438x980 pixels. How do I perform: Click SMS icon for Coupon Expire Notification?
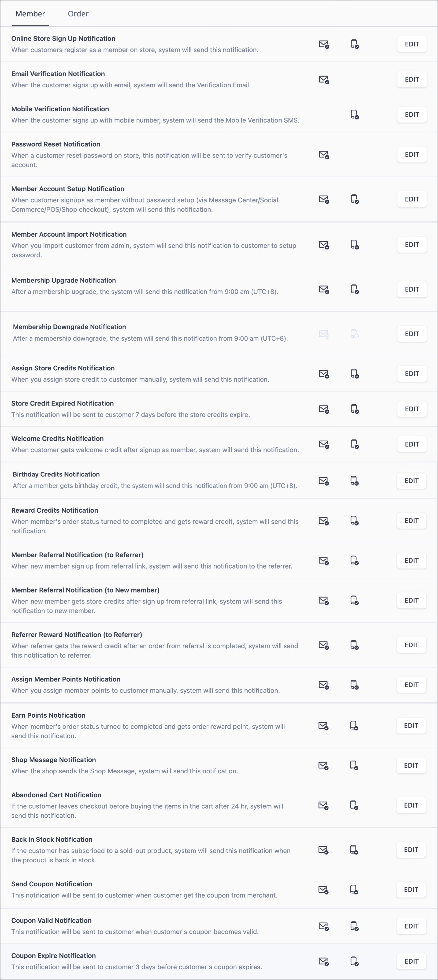354,961
